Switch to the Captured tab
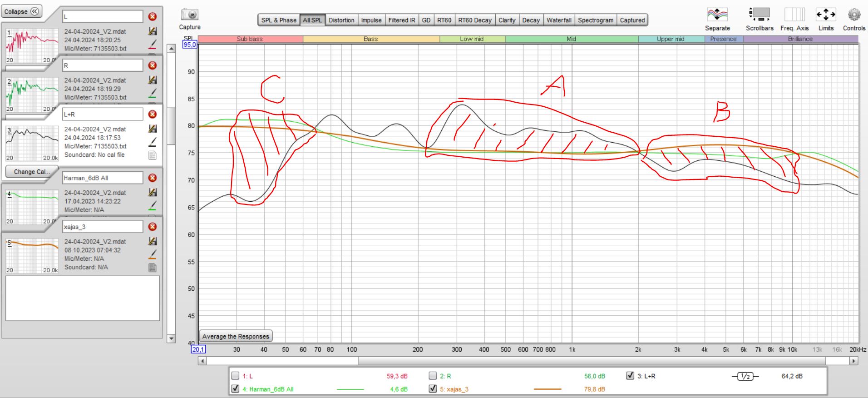868x398 pixels. 632,20
